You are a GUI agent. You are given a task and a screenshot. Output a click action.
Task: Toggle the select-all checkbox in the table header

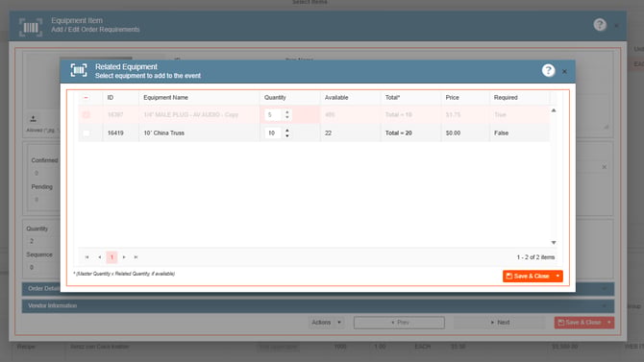point(86,98)
